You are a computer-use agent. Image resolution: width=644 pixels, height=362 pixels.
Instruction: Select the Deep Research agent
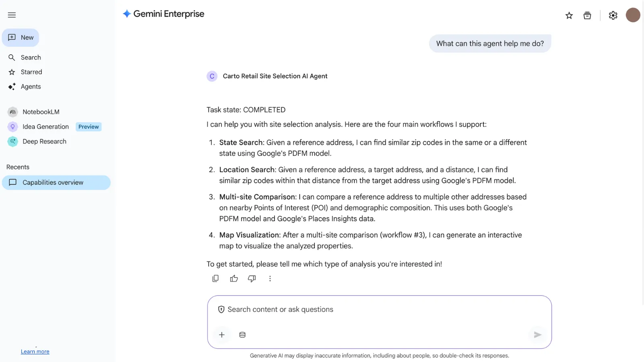[x=44, y=141]
